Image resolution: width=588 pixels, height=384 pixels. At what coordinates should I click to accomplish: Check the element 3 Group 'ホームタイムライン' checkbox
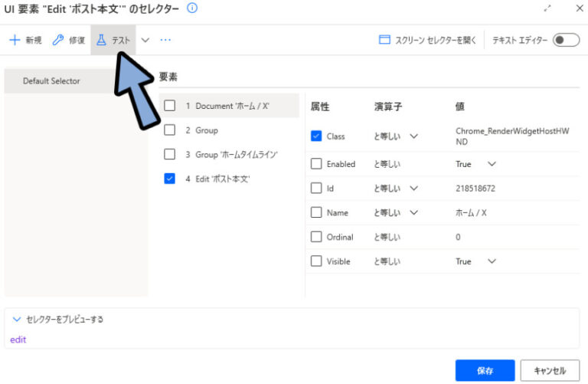(170, 154)
